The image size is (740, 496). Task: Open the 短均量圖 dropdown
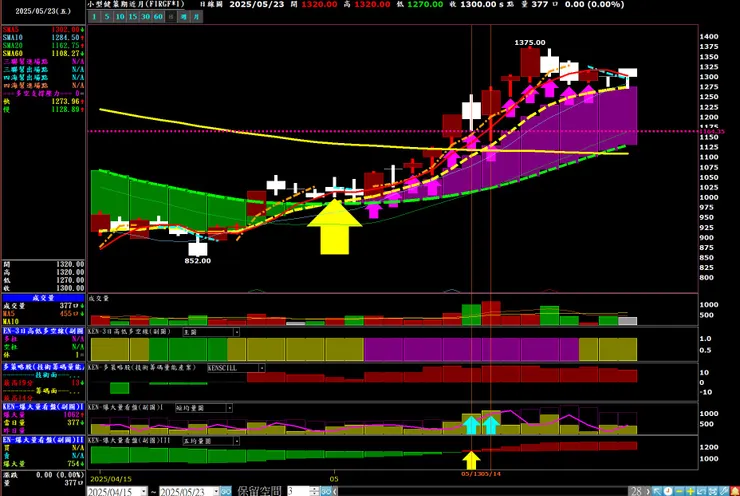(x=229, y=408)
